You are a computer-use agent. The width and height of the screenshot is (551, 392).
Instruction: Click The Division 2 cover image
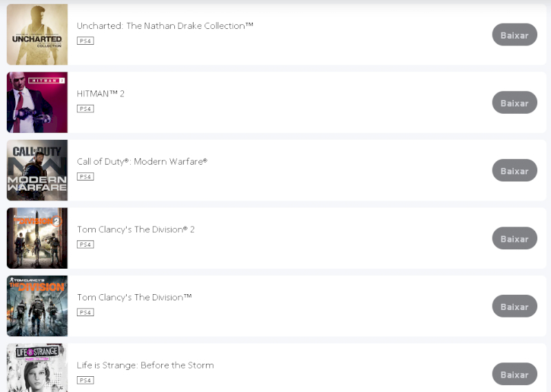click(37, 238)
